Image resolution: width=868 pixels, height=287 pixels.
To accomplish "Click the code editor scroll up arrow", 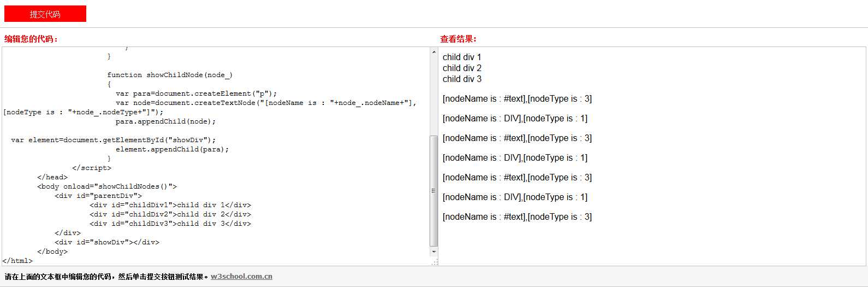I will pos(434,52).
